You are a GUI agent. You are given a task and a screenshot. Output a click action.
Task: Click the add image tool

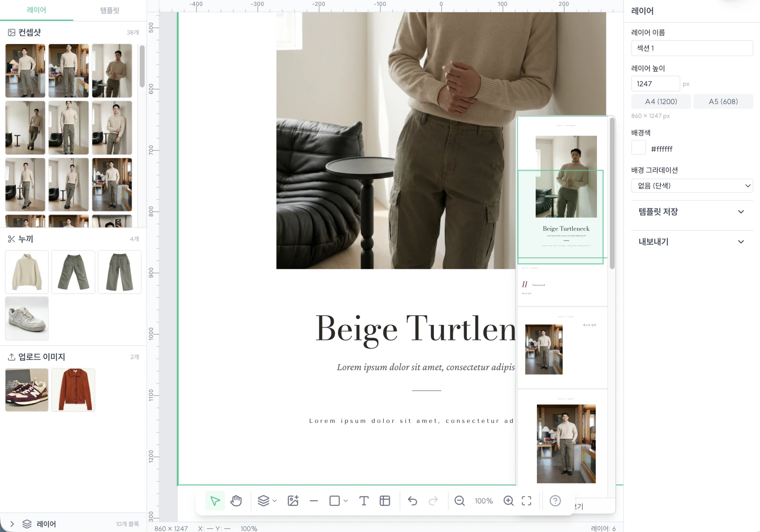(x=293, y=501)
